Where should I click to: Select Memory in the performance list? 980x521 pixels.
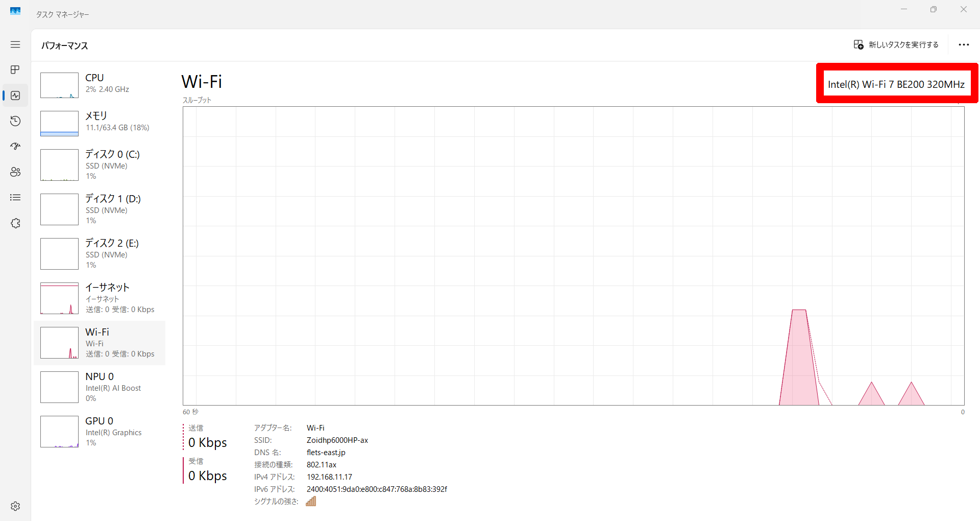[x=100, y=123]
